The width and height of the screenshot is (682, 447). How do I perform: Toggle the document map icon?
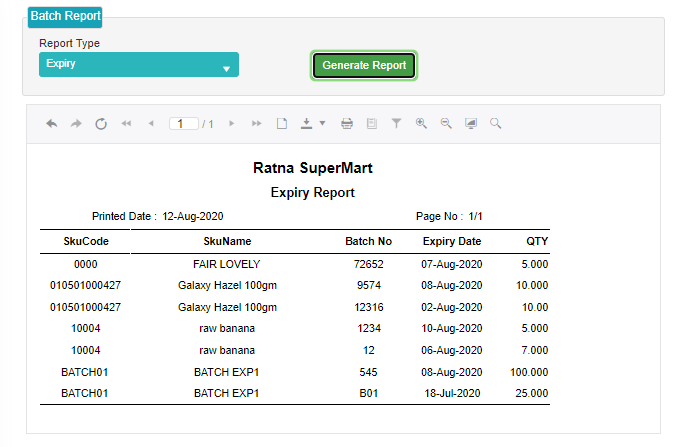click(372, 123)
